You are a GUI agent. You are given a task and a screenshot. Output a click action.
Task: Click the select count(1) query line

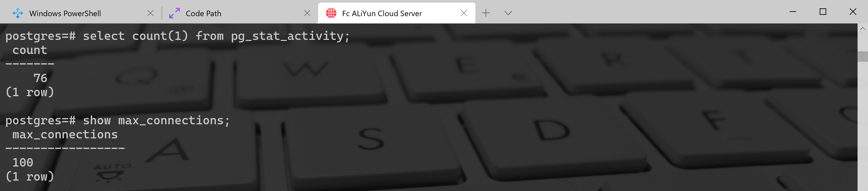178,36
